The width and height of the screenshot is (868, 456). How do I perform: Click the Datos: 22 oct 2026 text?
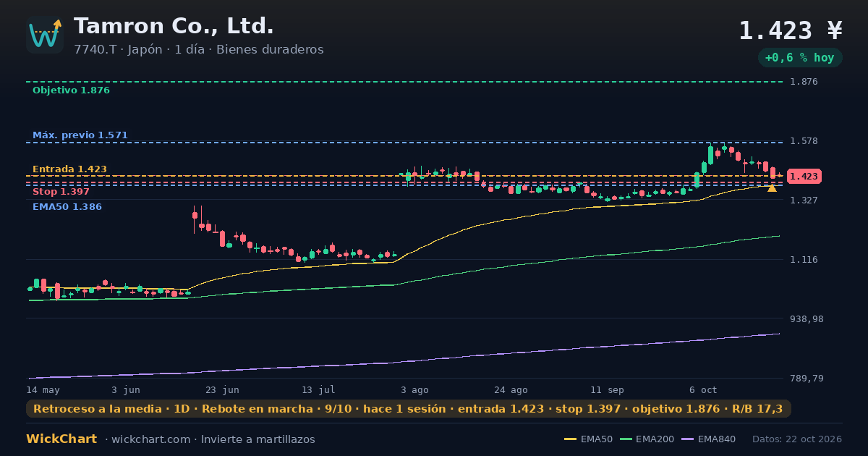797,439
